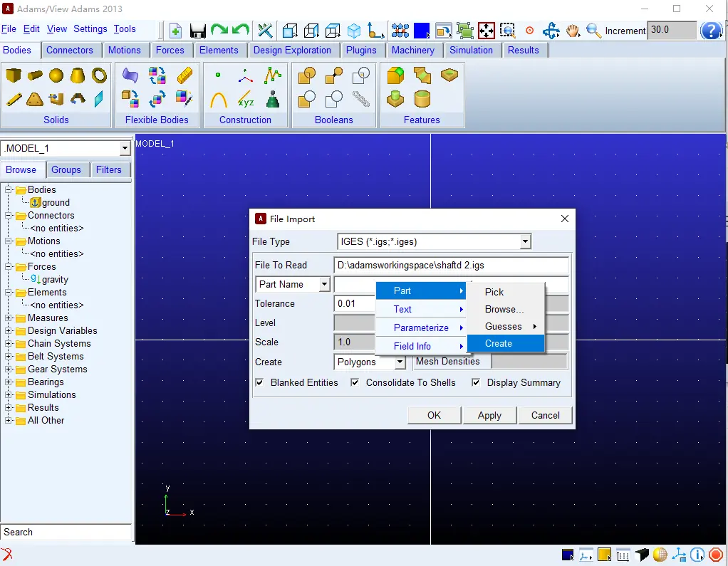Click the Stop icon in status bar
Image resolution: width=728 pixels, height=566 pixels.
715,555
